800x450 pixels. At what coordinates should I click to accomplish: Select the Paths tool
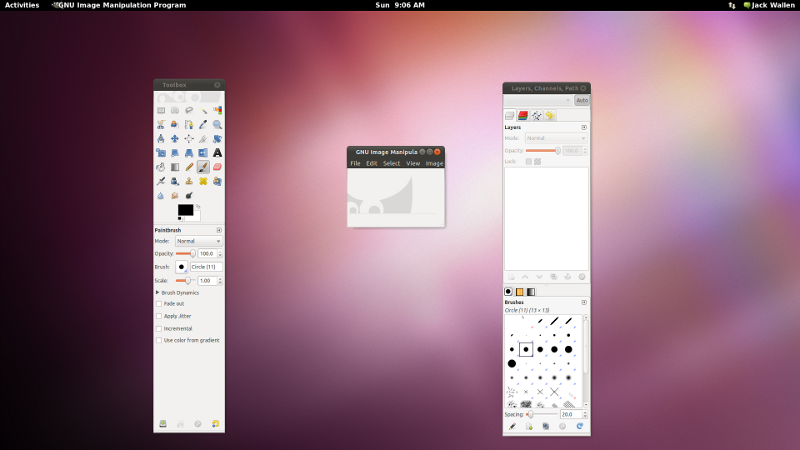click(189, 124)
